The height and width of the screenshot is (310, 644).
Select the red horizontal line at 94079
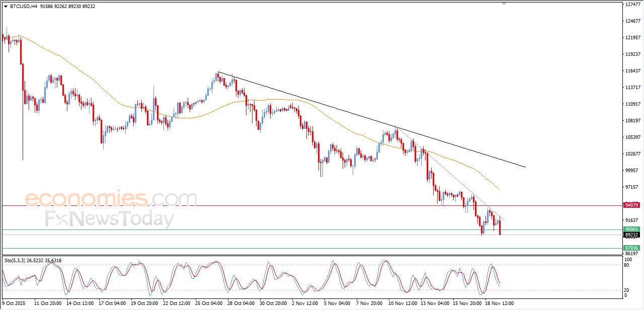pyautogui.click(x=312, y=205)
